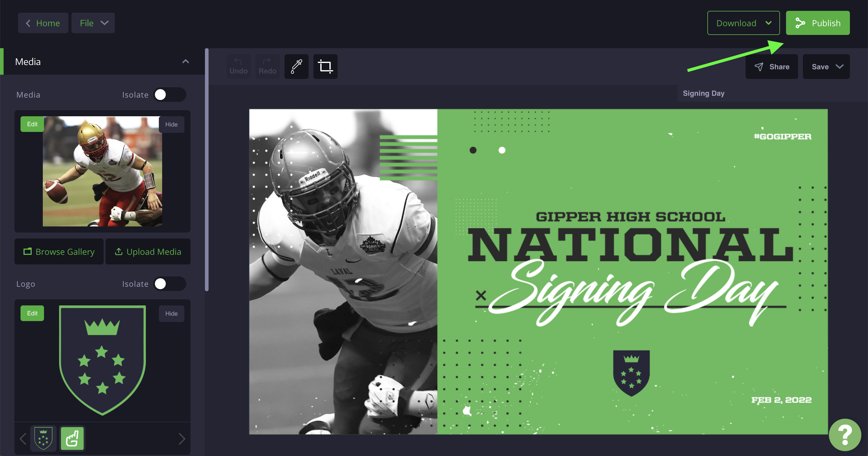Select the foam finger logo thumbnail

[72, 438]
